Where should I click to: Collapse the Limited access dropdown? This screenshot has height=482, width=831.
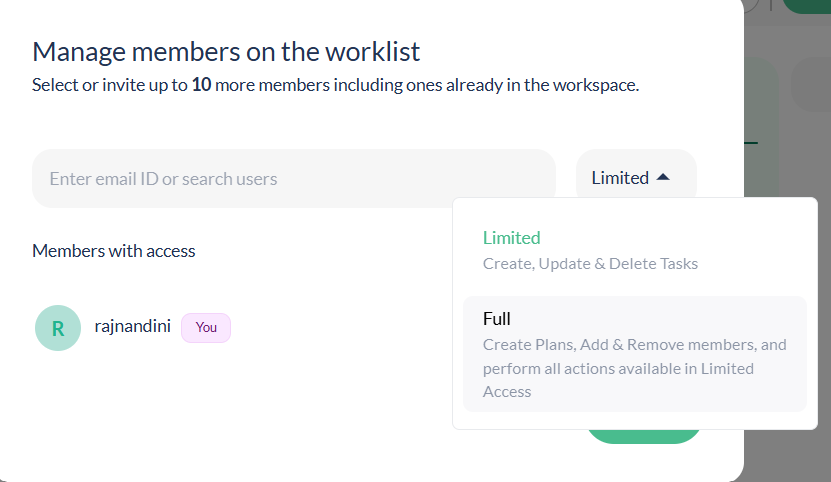(x=635, y=178)
